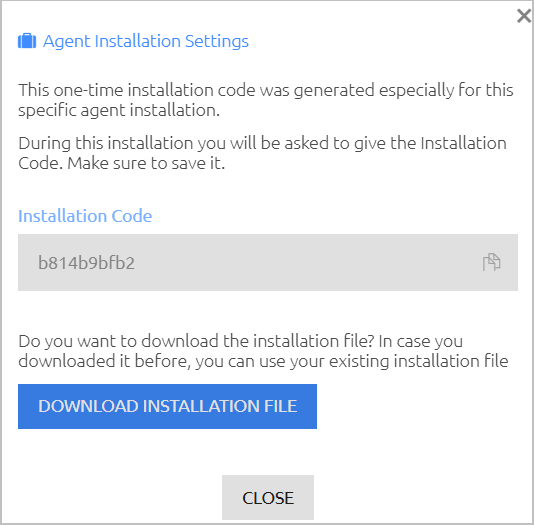Click the word 'Code' in the blue label
The image size is (534, 525).
pos(132,216)
